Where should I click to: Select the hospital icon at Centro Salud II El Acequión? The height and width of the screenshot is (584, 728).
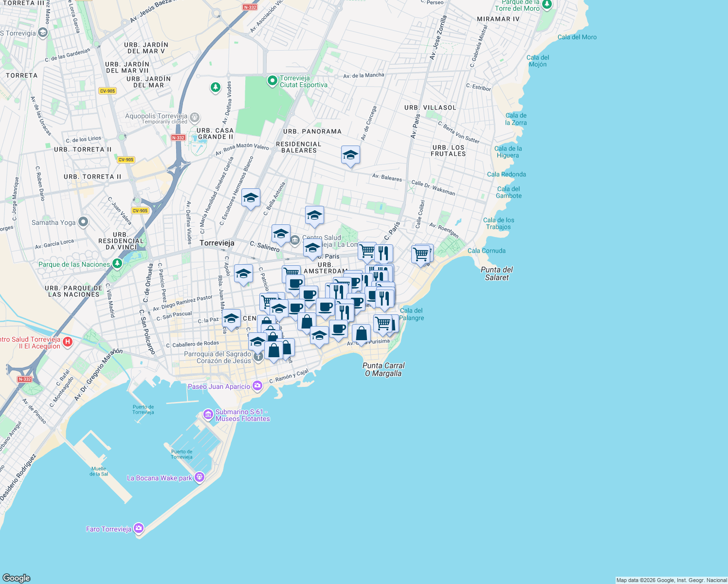click(67, 342)
